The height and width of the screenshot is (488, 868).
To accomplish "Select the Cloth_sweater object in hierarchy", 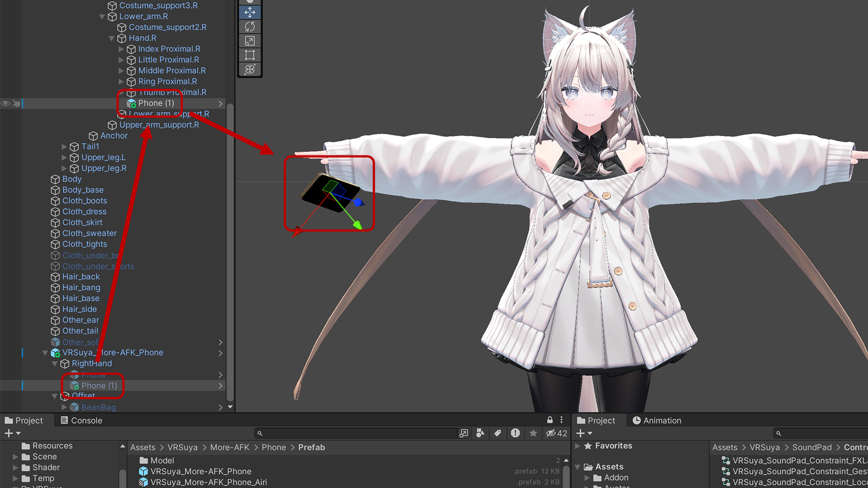I will (90, 233).
